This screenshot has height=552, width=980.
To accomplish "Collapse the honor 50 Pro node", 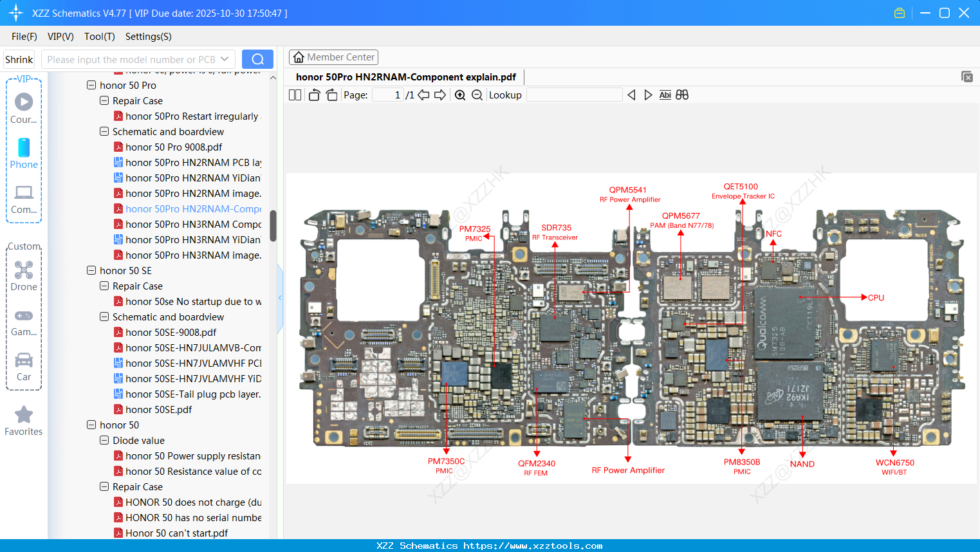I will coord(91,85).
